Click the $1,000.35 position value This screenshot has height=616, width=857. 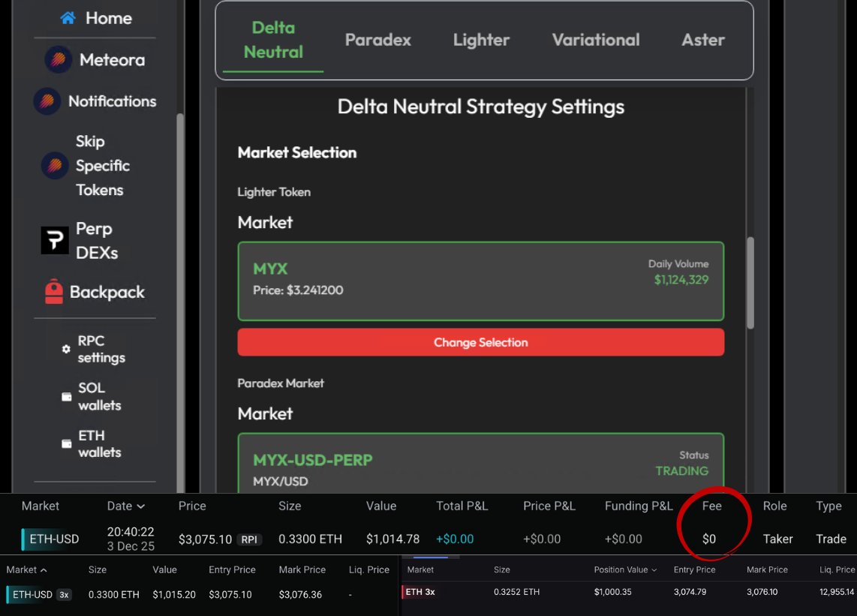click(x=612, y=592)
